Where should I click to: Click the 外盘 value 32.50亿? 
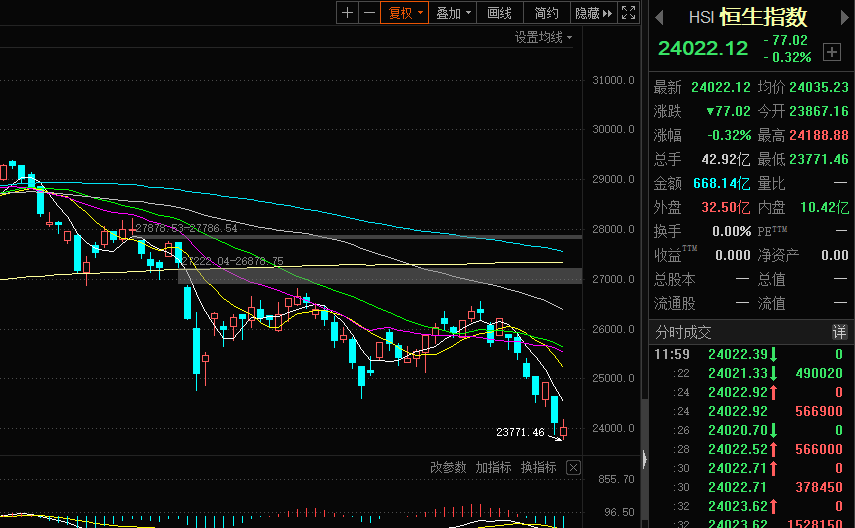point(726,207)
